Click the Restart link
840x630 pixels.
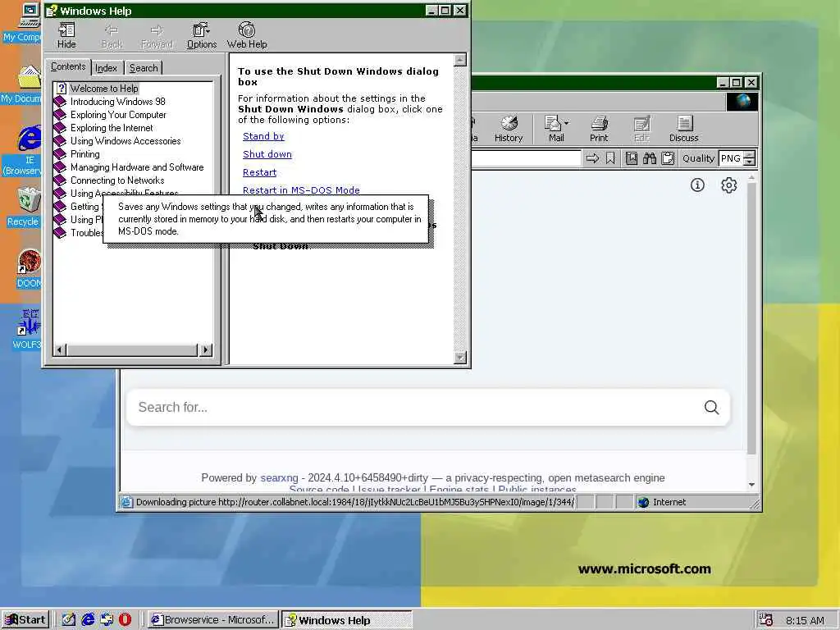[x=259, y=172]
